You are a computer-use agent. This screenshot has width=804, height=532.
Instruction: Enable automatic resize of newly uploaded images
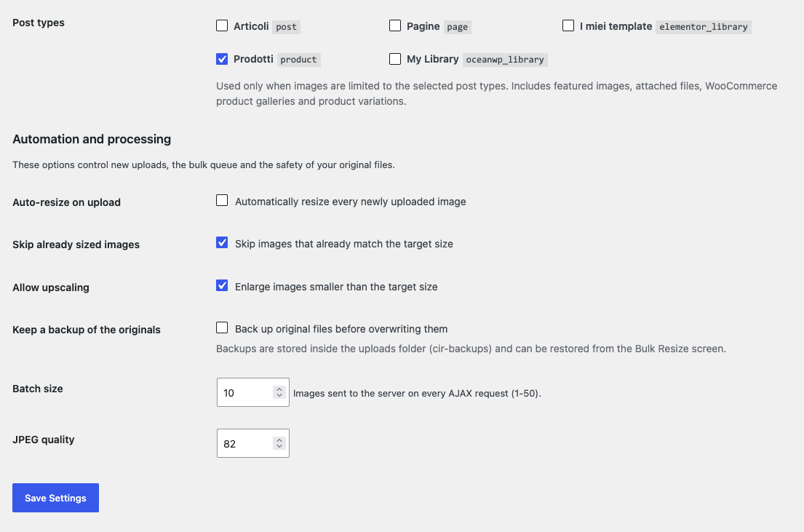click(221, 201)
